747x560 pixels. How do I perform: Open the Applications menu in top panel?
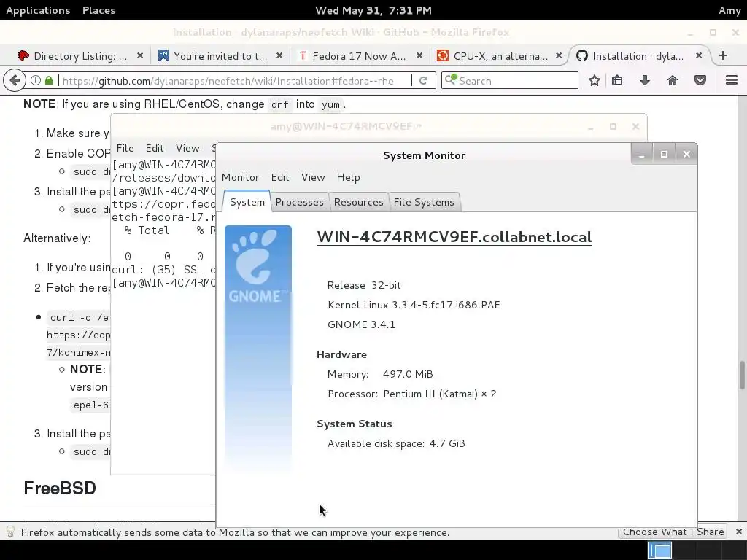coord(38,10)
